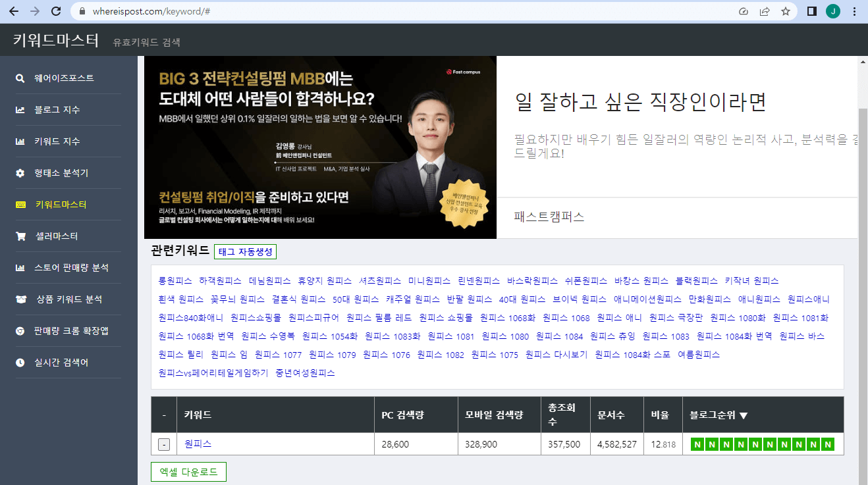Open 키워드 지수 sidebar menu
The width and height of the screenshot is (868, 485).
click(x=57, y=141)
